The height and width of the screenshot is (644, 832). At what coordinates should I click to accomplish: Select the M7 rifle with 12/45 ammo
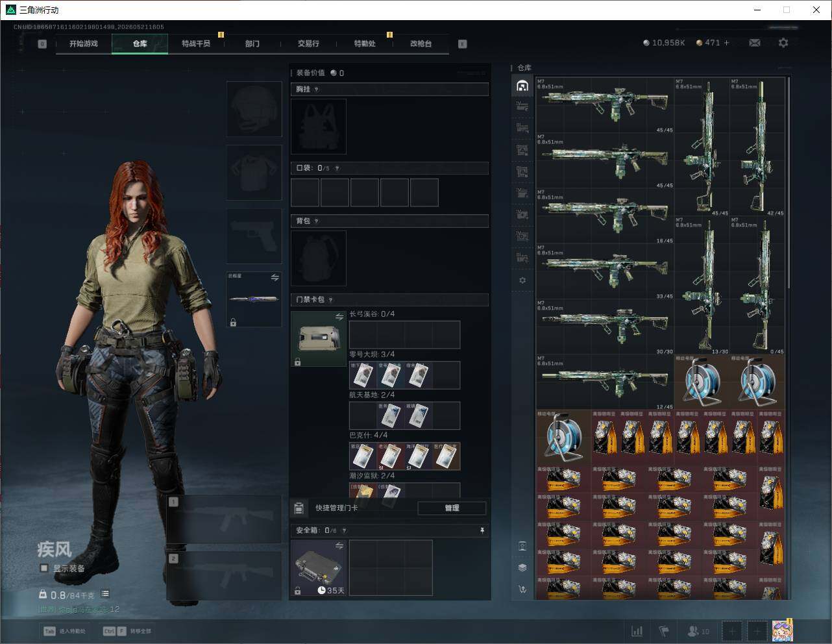pos(605,382)
